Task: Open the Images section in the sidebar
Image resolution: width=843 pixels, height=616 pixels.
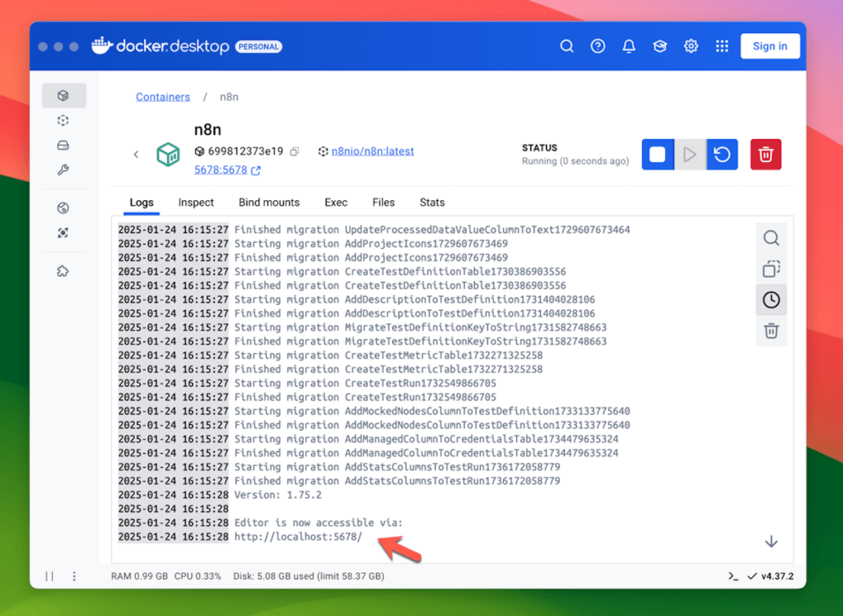Action: [63, 120]
